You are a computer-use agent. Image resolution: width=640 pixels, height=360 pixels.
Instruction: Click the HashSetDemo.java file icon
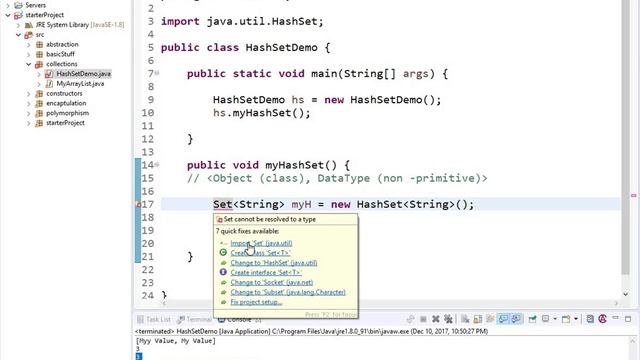tap(49, 74)
